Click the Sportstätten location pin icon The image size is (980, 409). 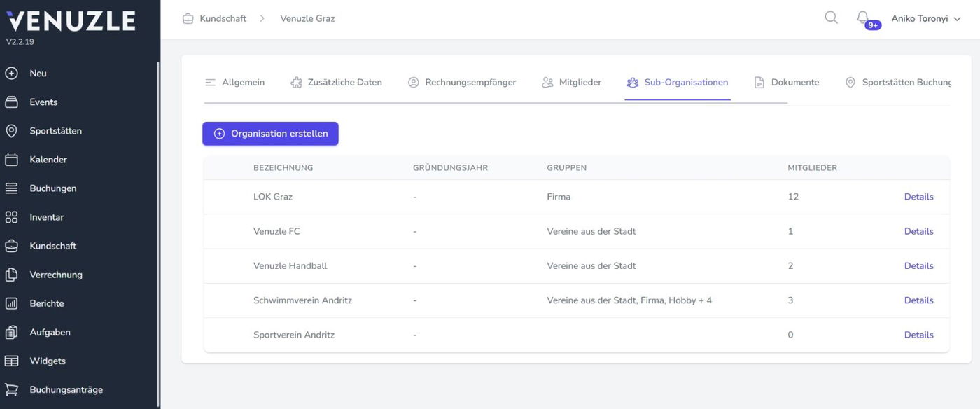(11, 131)
